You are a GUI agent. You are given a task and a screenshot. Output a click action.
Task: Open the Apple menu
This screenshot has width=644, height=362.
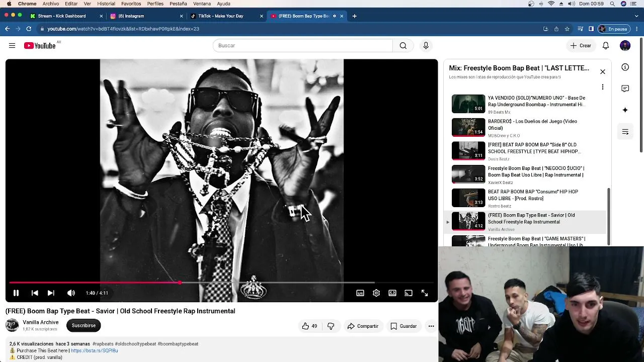(x=8, y=4)
